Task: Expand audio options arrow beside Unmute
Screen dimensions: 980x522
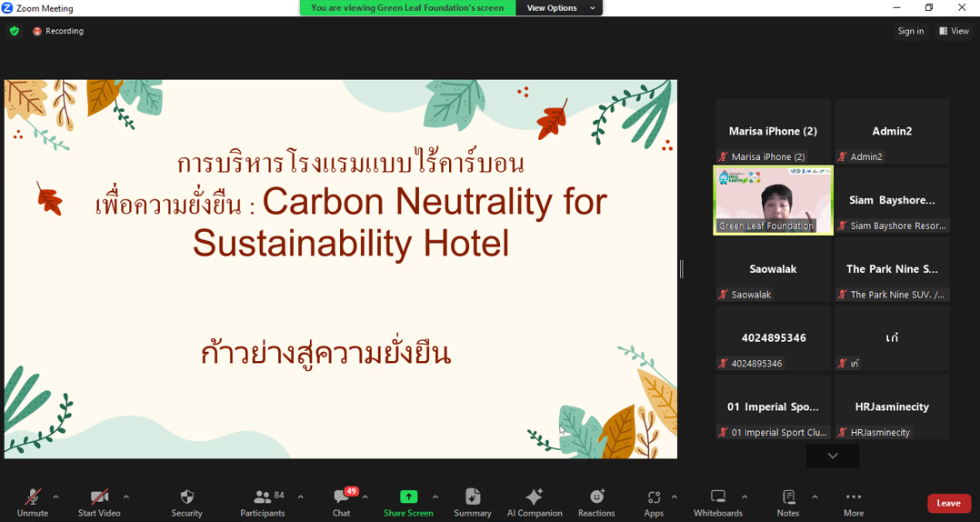Action: [x=56, y=497]
